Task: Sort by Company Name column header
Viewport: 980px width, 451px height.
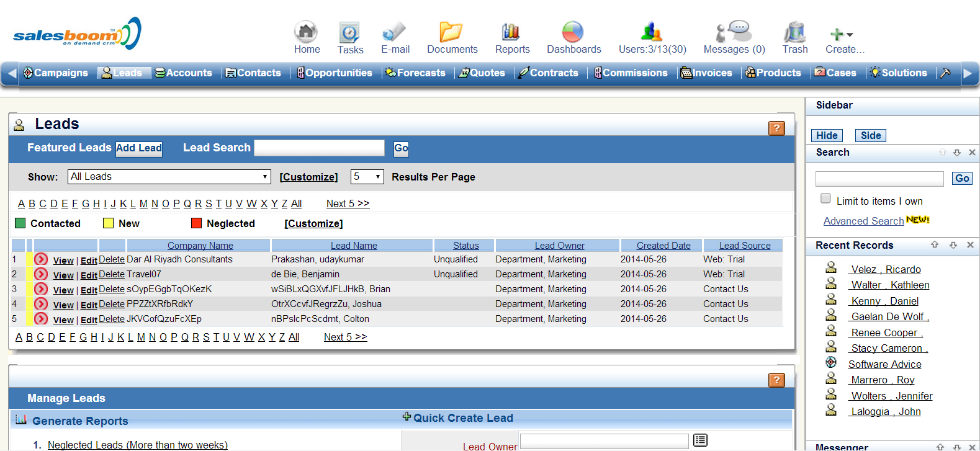Action: 200,246
